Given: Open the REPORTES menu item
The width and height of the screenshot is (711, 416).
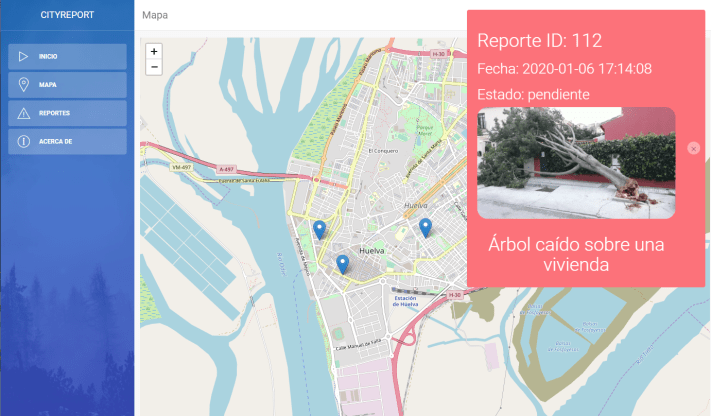Looking at the screenshot, I should [x=67, y=113].
